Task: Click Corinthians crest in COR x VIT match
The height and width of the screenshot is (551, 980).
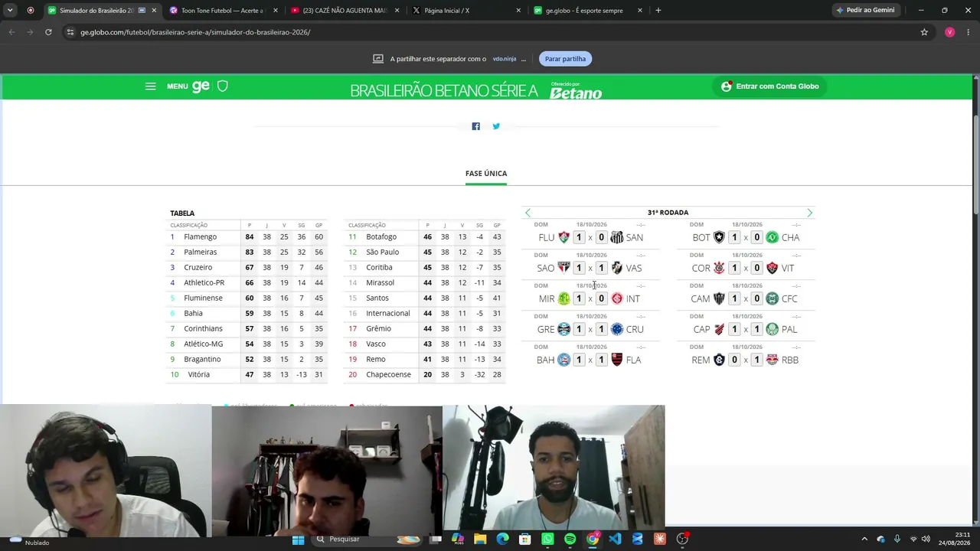Action: [x=719, y=268]
